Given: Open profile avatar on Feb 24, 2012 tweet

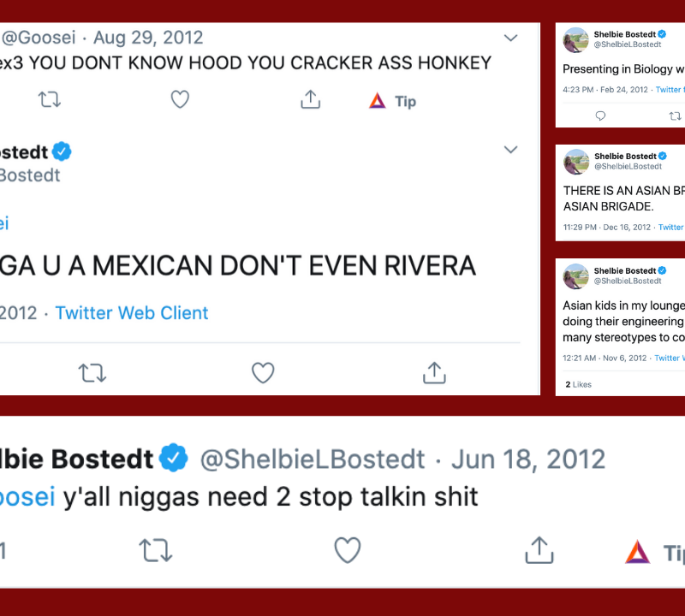Looking at the screenshot, I should pyautogui.click(x=575, y=39).
